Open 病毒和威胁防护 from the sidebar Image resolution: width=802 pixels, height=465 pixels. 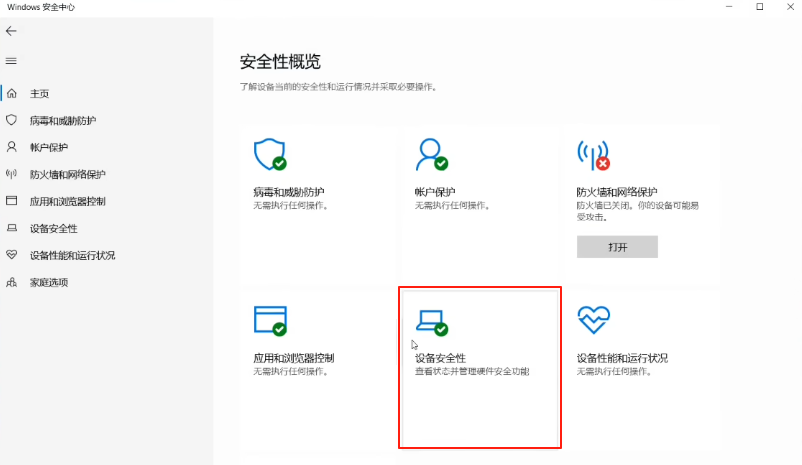point(63,121)
